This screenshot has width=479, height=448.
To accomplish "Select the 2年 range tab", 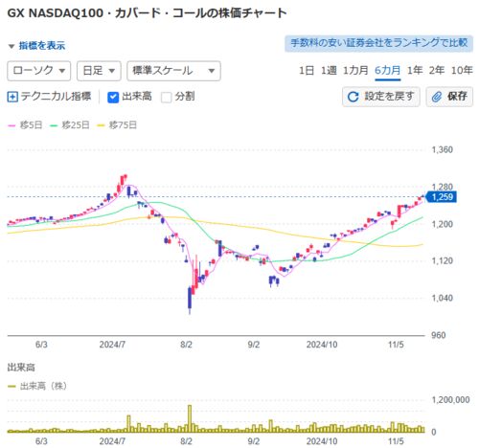I will 437,70.
